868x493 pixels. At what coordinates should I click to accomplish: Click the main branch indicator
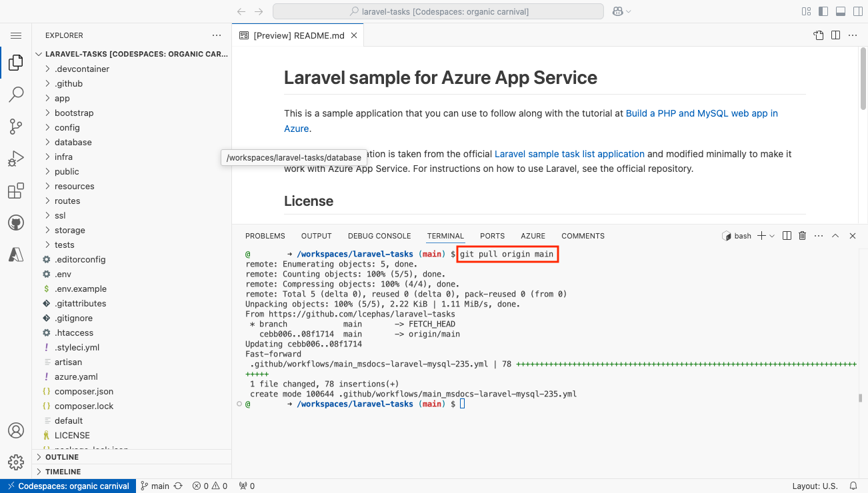[x=157, y=486]
